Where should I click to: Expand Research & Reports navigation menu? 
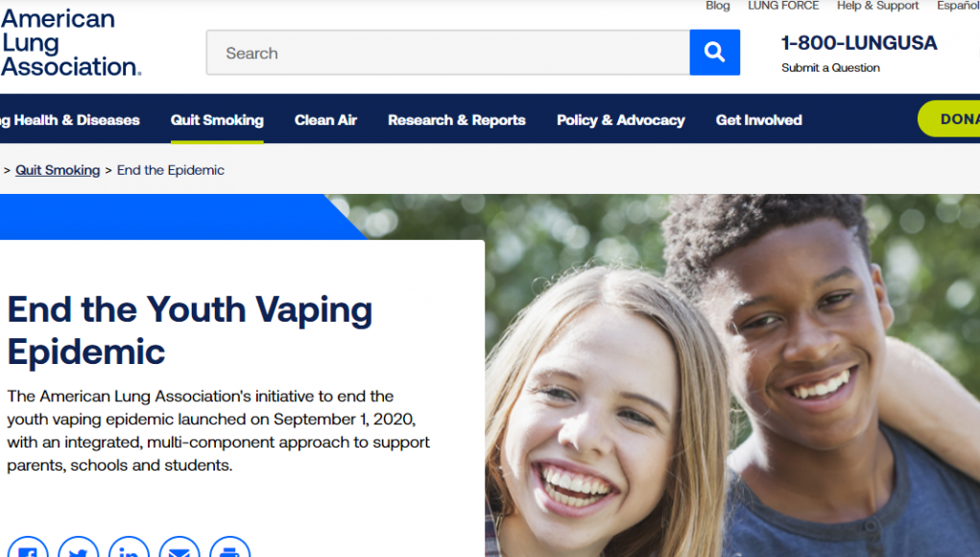coord(456,120)
